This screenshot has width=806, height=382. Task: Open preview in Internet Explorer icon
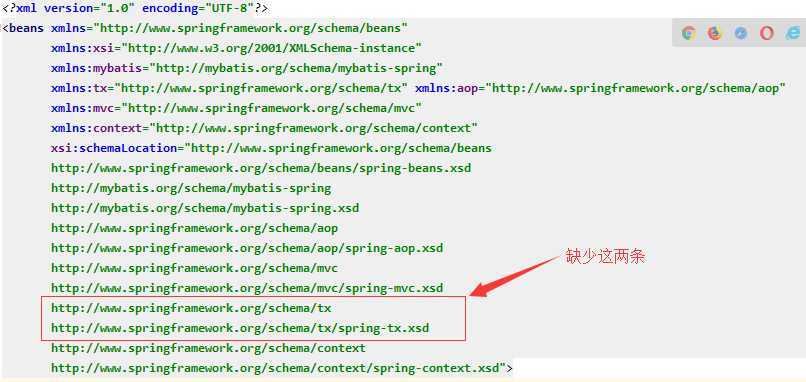[793, 33]
